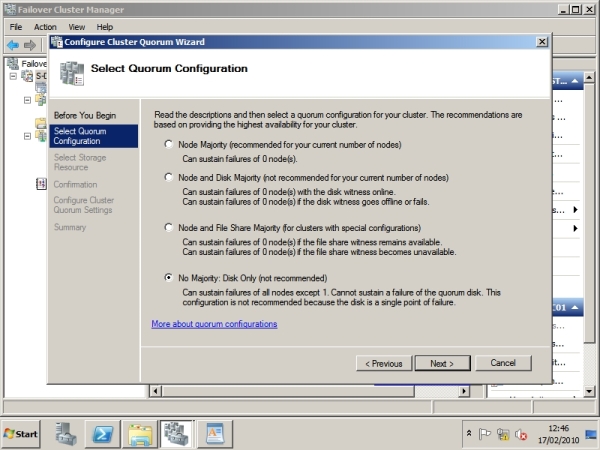Show hidden tray icons
The image size is (600, 450).
tap(469, 434)
